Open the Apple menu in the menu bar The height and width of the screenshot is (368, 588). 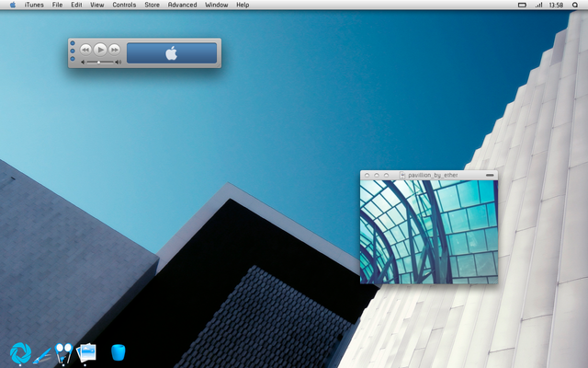(13, 5)
